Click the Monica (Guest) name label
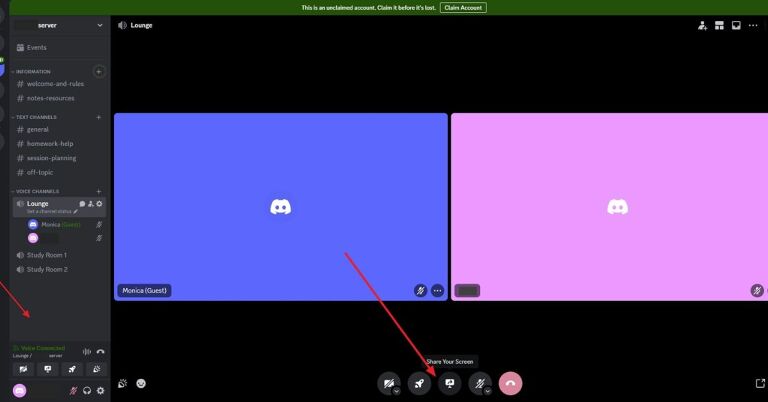This screenshot has width=768, height=402. (144, 290)
